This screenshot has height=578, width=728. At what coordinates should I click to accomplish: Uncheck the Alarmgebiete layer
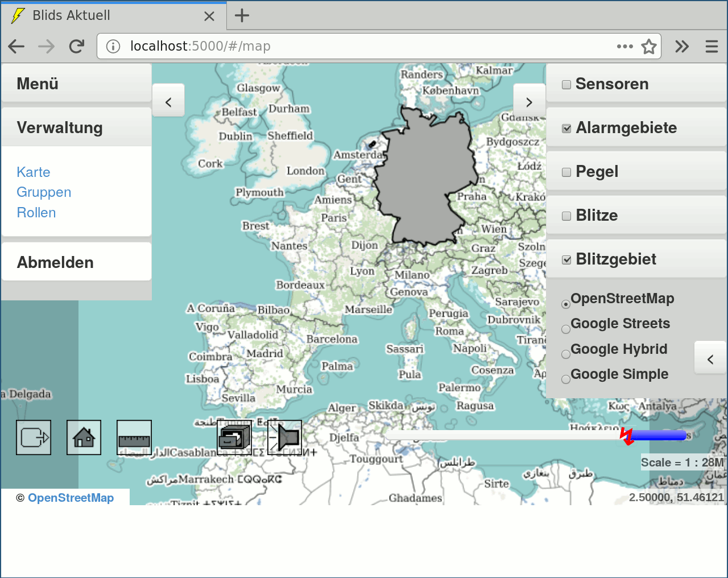[566, 128]
